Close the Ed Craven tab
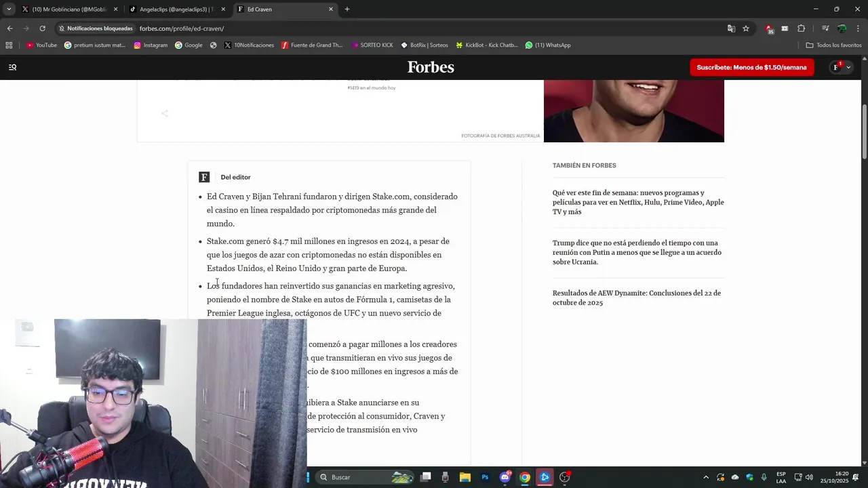 [331, 9]
